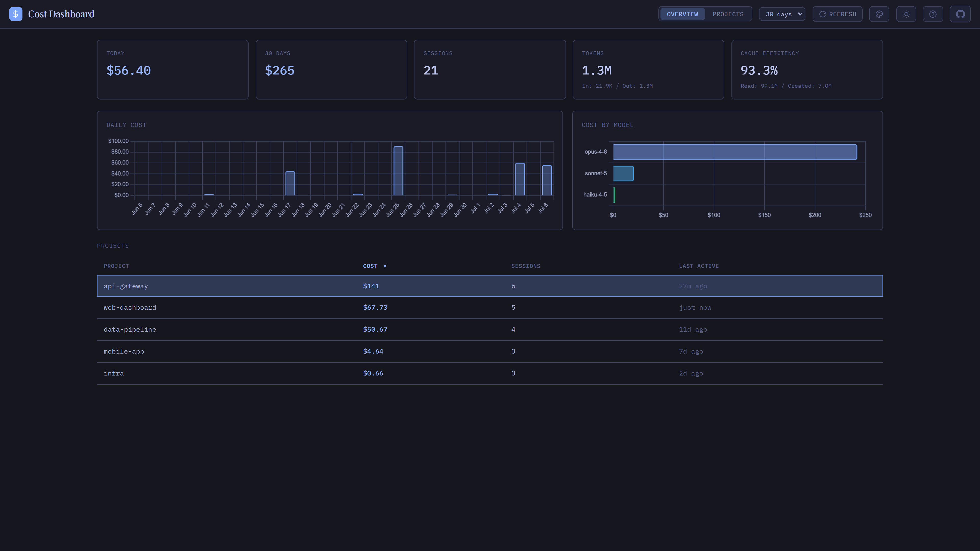Click the opus-4-8 bar in Cost by Model
980x551 pixels.
[735, 152]
